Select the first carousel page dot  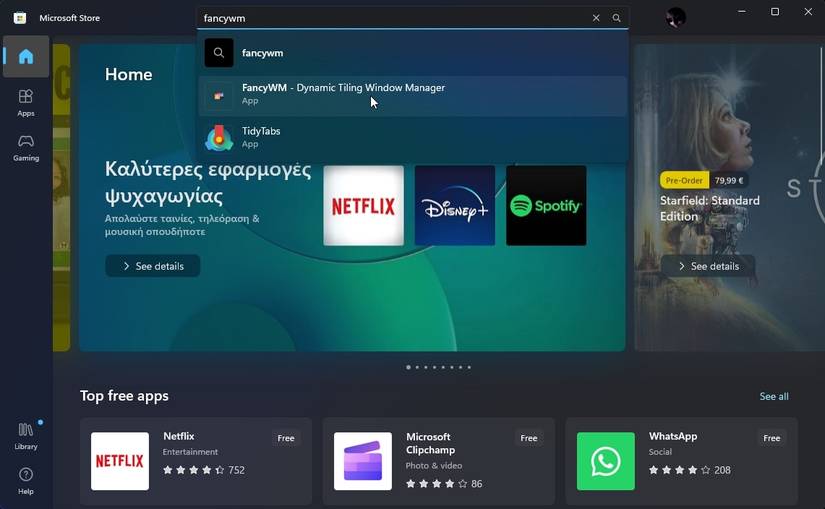point(408,367)
